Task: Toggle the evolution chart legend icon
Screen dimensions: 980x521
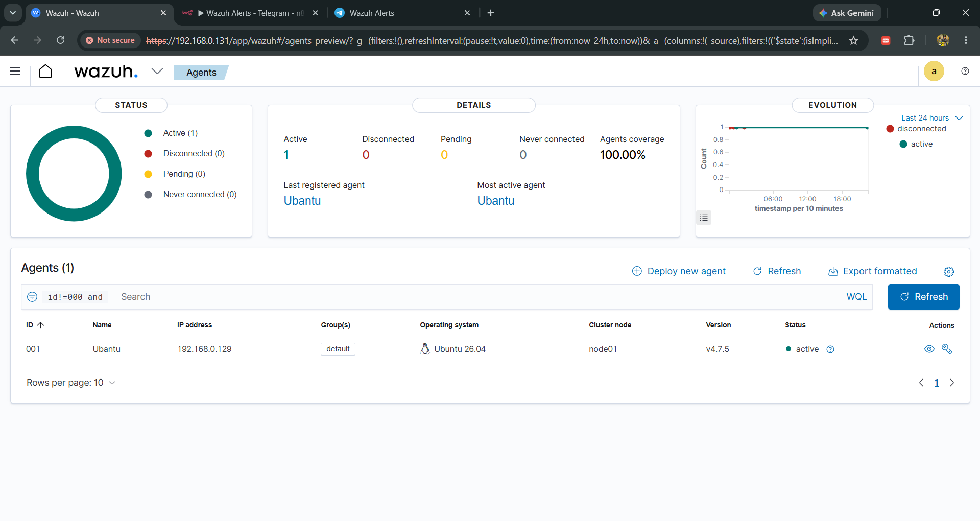Action: pos(704,218)
